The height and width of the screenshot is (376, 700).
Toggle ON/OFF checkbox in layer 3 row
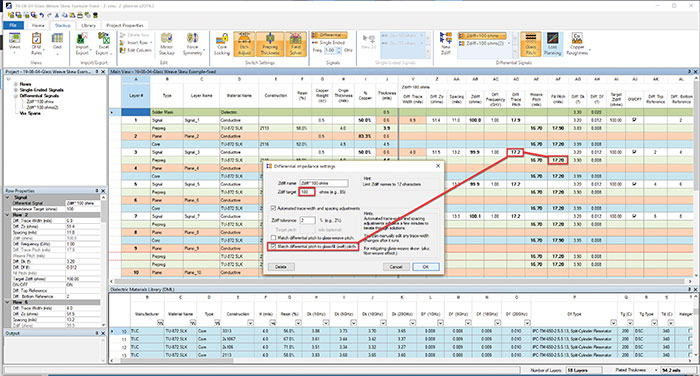tap(634, 152)
